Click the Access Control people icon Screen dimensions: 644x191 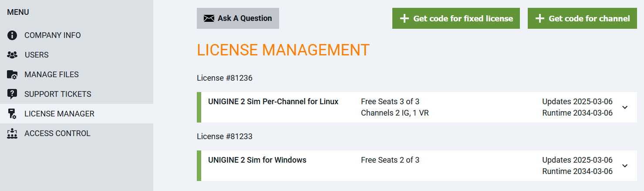[x=12, y=133]
